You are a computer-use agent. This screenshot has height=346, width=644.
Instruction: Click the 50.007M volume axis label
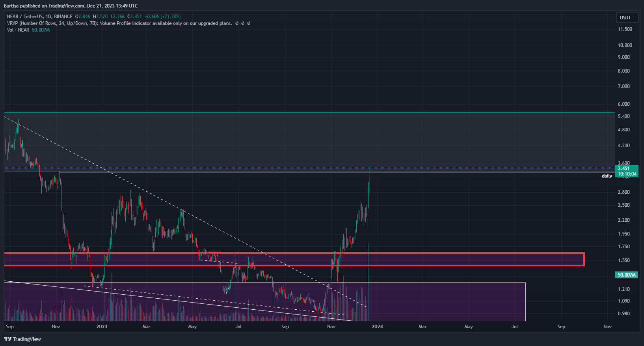coord(626,275)
